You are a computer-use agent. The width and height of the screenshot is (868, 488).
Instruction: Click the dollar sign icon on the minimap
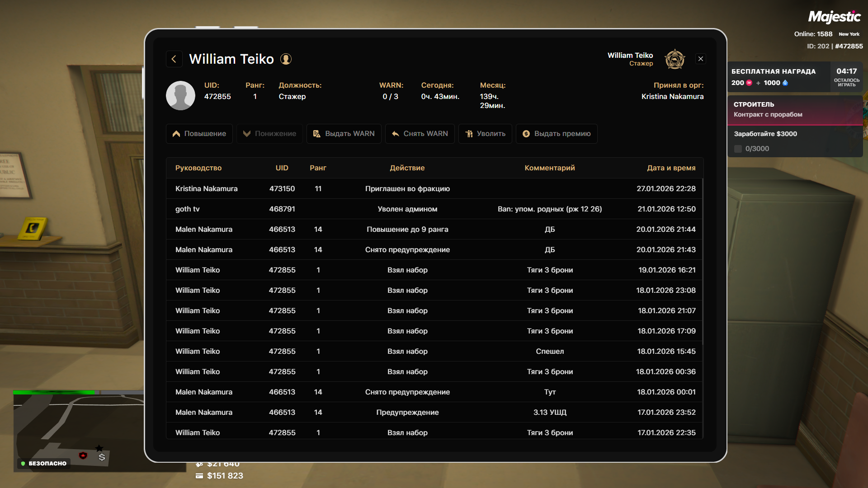tap(102, 457)
